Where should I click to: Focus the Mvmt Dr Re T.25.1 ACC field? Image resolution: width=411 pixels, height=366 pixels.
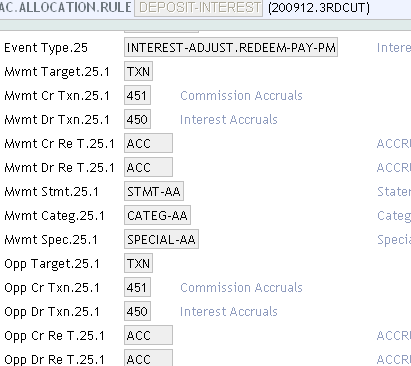click(x=148, y=167)
